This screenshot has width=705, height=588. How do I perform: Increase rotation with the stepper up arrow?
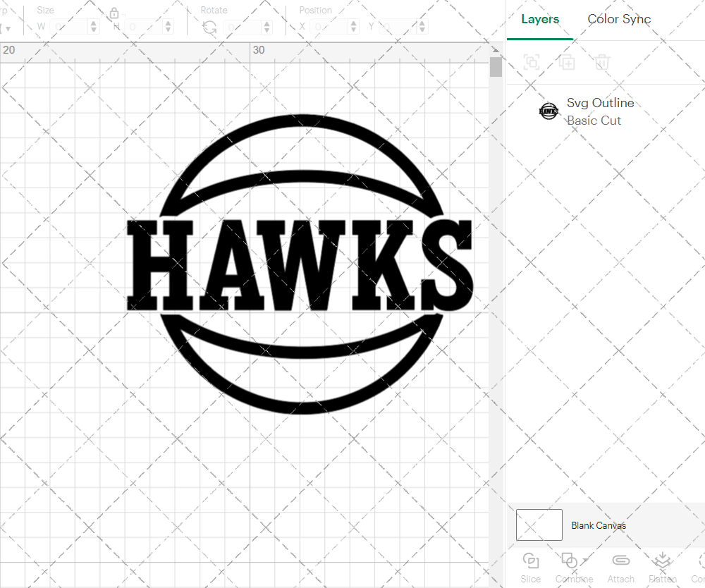point(266,22)
